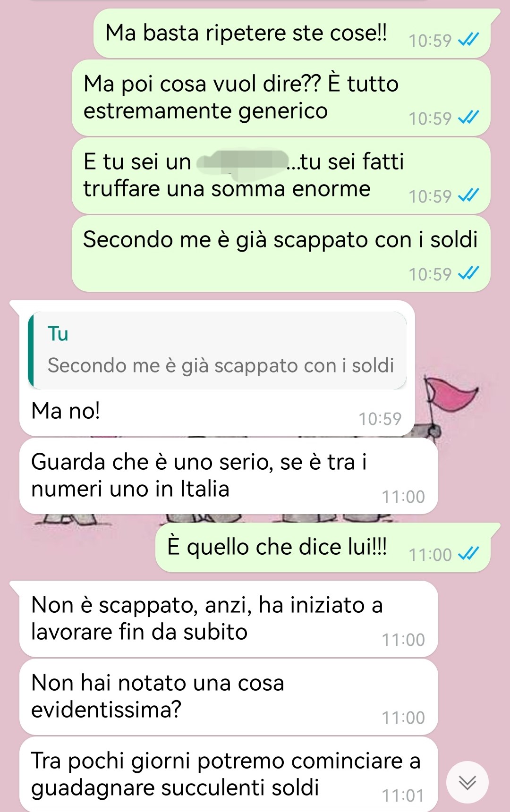510x812 pixels.
Task: Tap read ticks on sent 'Secondo me è già scappato'
Action: click(x=468, y=273)
